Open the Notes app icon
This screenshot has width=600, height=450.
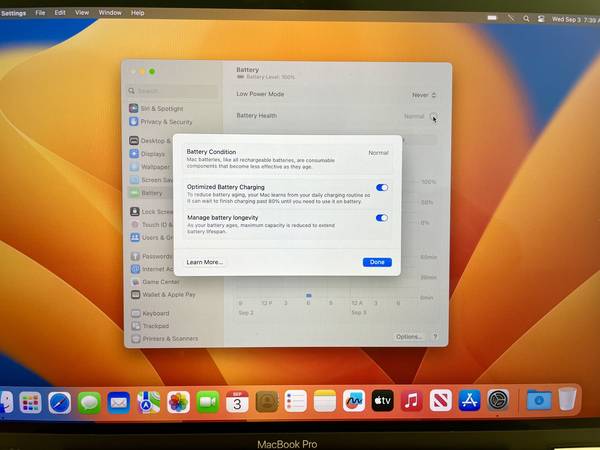pyautogui.click(x=324, y=401)
